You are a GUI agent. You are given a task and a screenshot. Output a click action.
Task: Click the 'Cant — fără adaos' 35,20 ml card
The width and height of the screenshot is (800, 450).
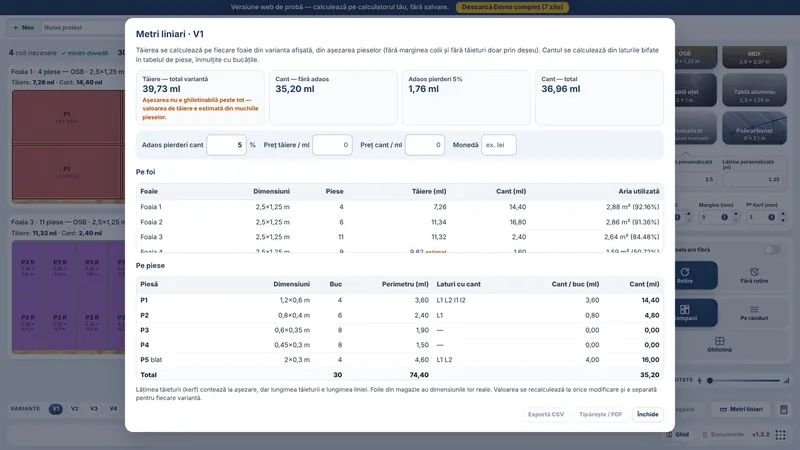333,97
